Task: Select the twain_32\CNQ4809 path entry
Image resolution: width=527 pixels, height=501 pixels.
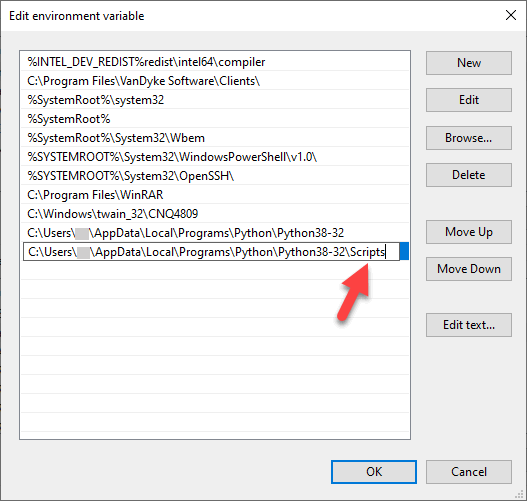Action: coord(215,214)
